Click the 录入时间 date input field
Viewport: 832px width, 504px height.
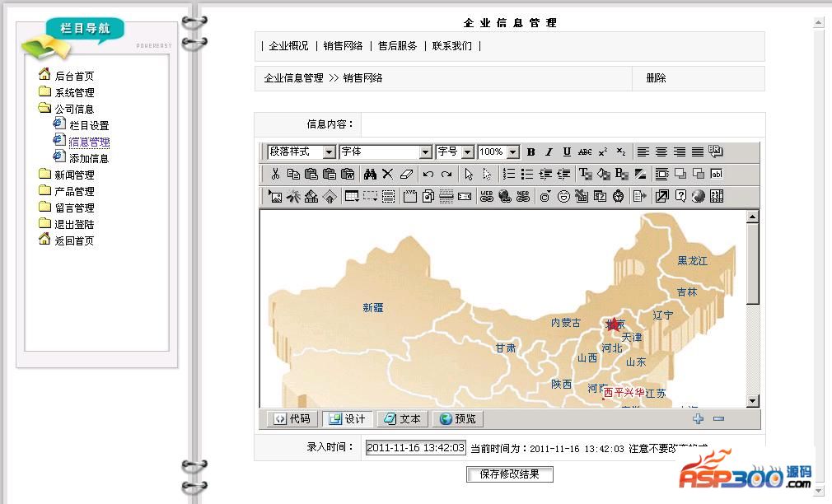click(415, 448)
